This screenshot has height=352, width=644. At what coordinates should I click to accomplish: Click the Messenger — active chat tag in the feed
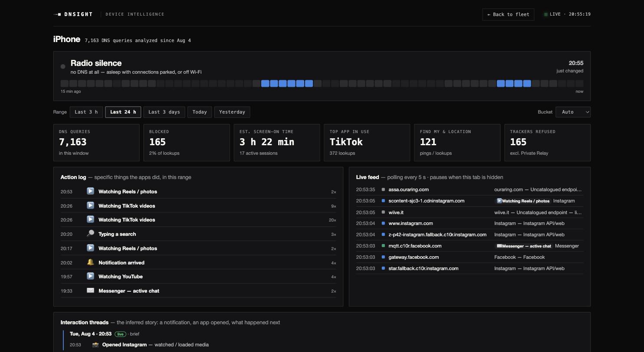(x=524, y=246)
